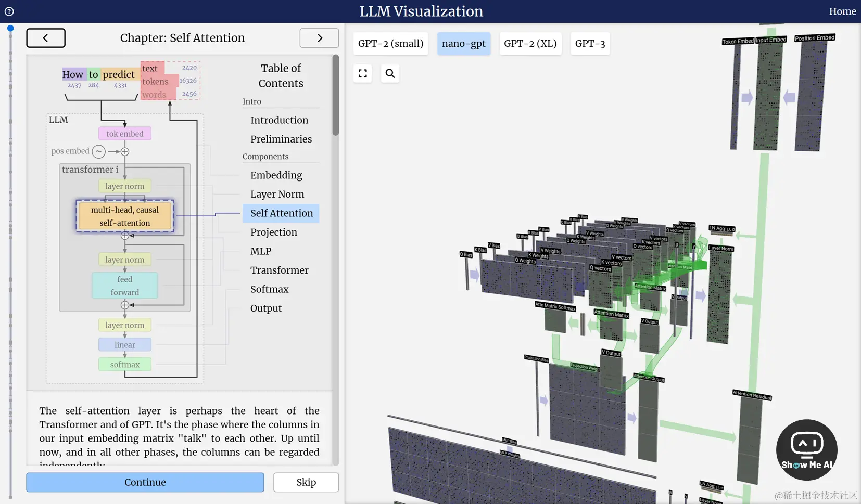Click the tok embed diagram block

(x=125, y=134)
